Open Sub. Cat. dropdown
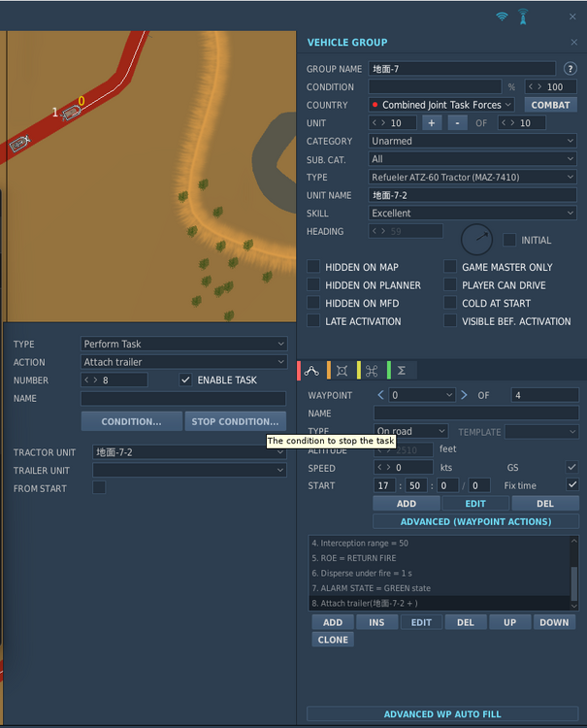Screen dimensions: 587x728 point(473,159)
